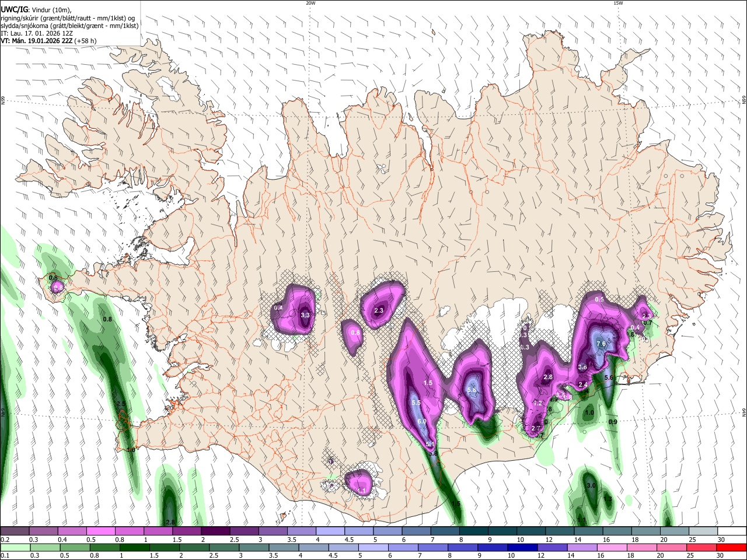Click the 0.2 label in the snow legend row

(x=4, y=540)
